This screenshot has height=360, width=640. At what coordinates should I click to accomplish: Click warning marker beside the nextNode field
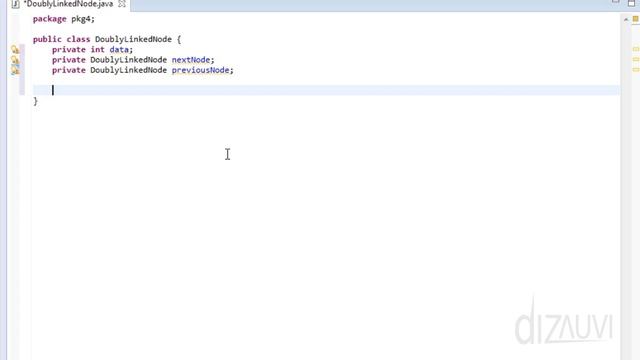click(15, 60)
